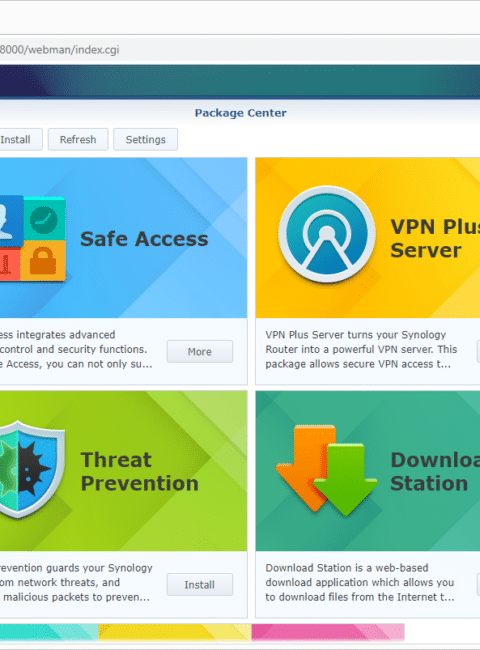Click the Refresh button
Image resolution: width=480 pixels, height=650 pixels.
pos(78,139)
